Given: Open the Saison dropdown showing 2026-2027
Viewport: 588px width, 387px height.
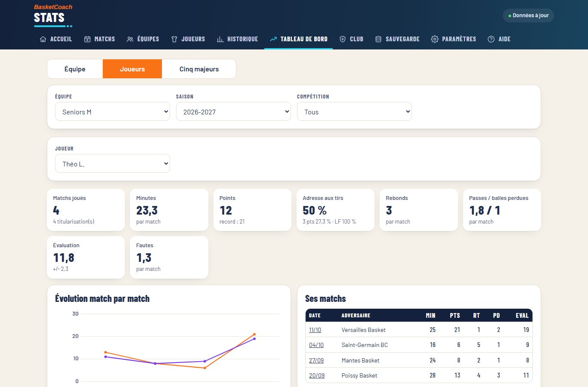Looking at the screenshot, I should coord(233,112).
